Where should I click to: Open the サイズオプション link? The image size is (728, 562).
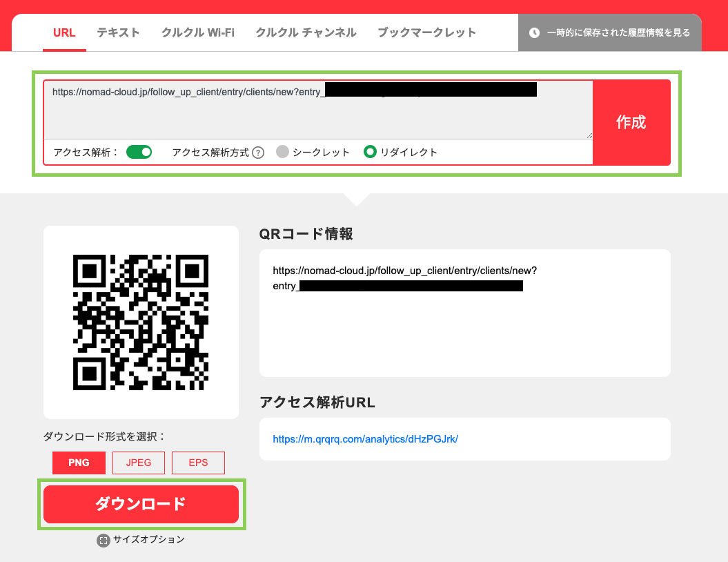pos(148,540)
